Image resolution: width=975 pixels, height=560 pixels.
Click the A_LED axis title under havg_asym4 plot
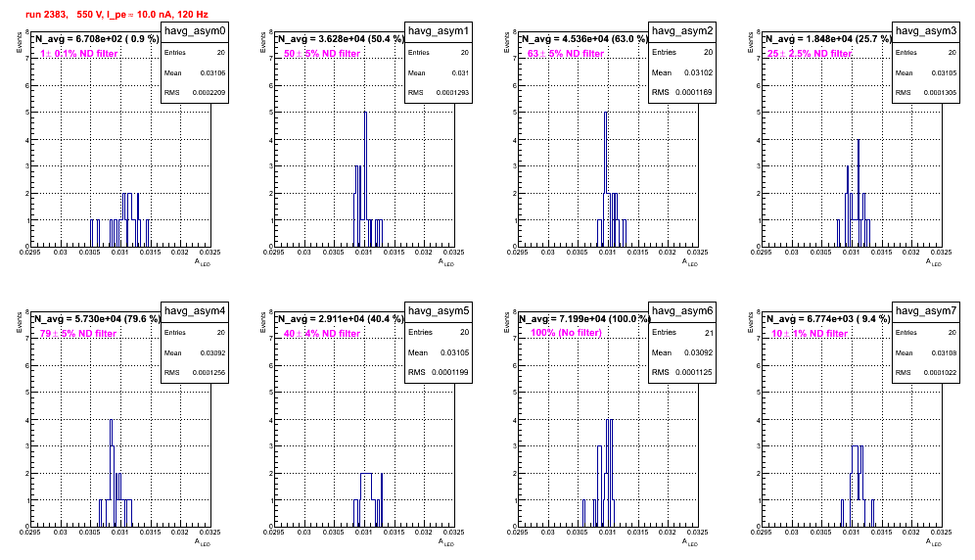tap(203, 542)
